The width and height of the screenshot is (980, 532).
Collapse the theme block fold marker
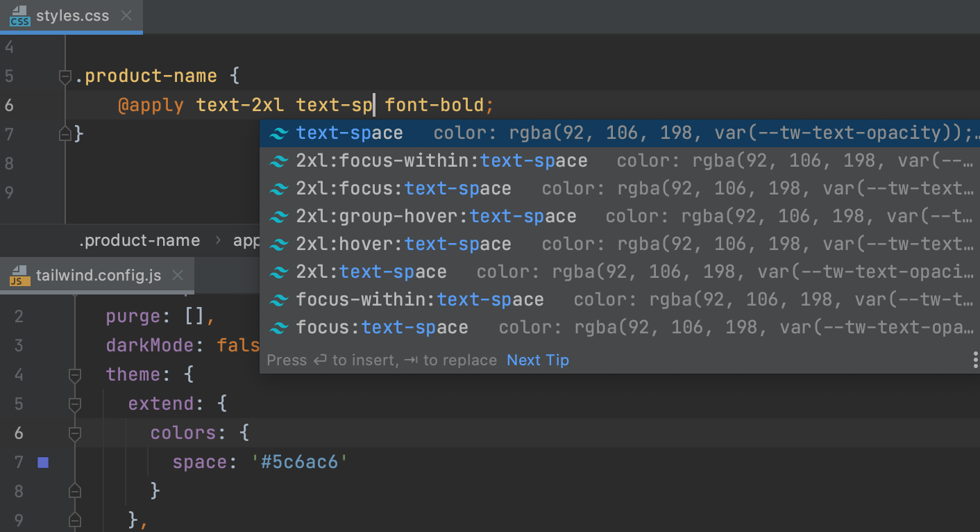(76, 375)
